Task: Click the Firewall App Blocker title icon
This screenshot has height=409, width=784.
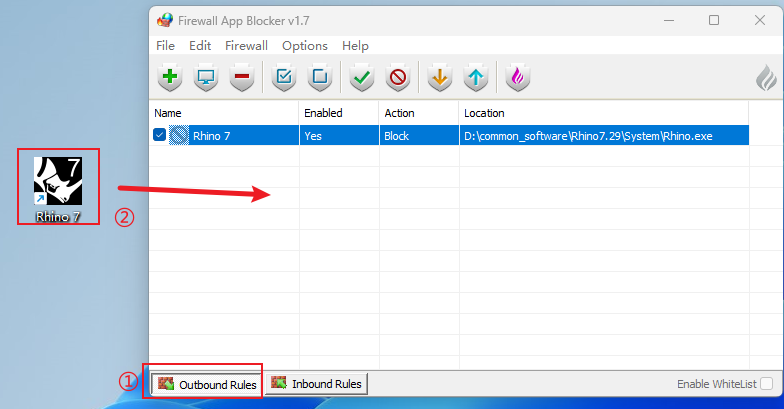Action: (x=165, y=20)
